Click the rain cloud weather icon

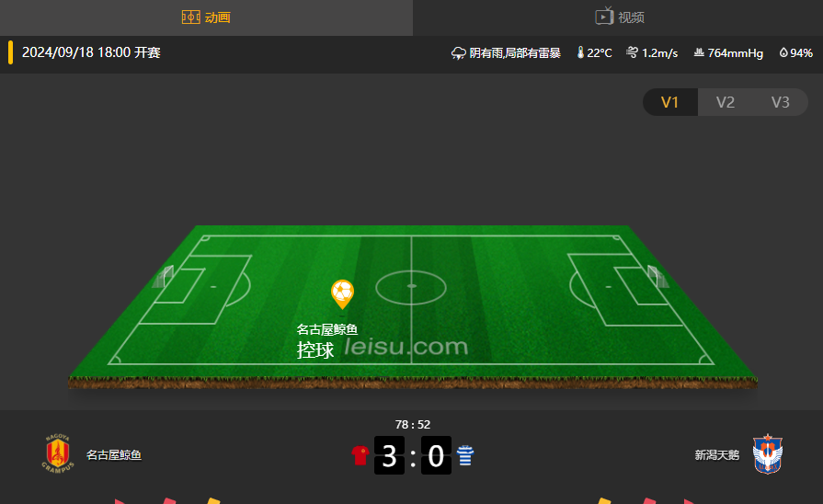pyautogui.click(x=459, y=53)
